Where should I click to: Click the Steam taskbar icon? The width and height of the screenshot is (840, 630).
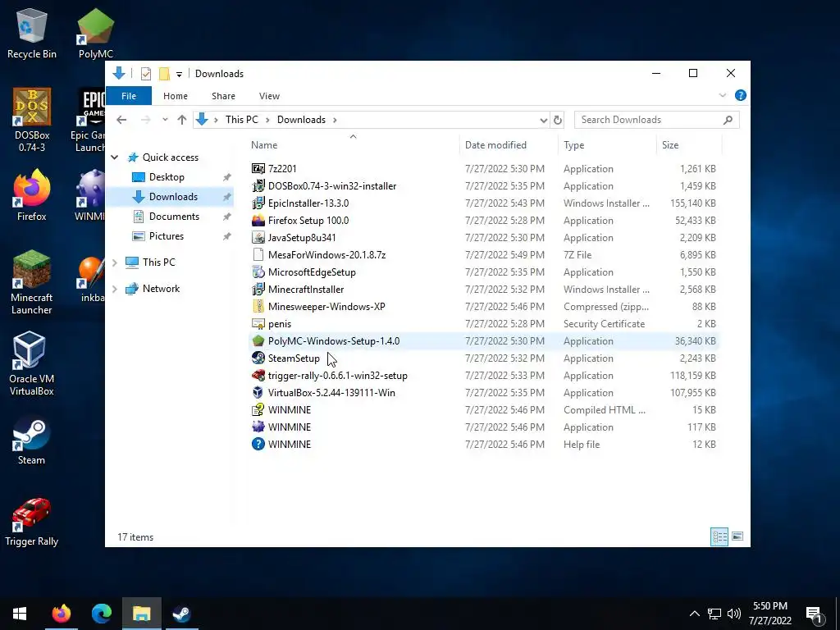181,614
